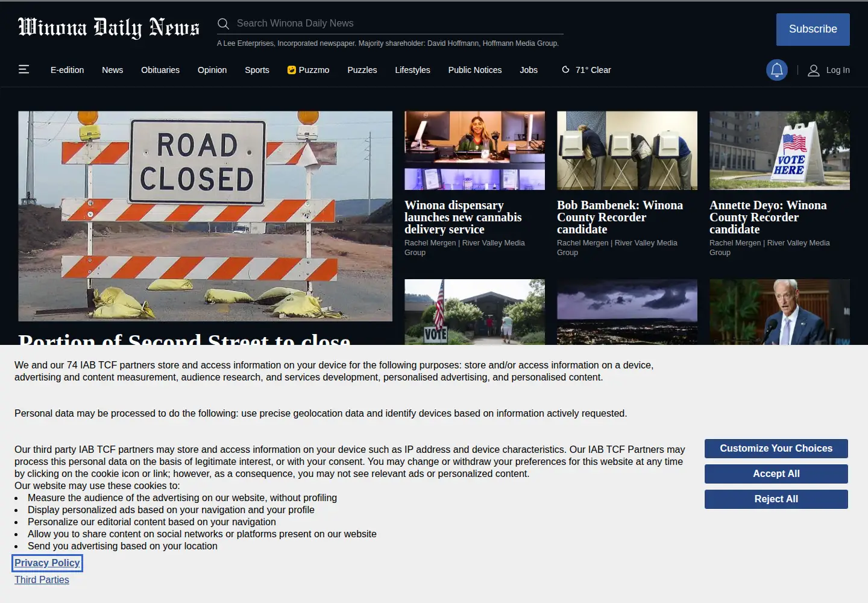868x603 pixels.
Task: Open the Privacy Policy link
Action: (x=47, y=563)
